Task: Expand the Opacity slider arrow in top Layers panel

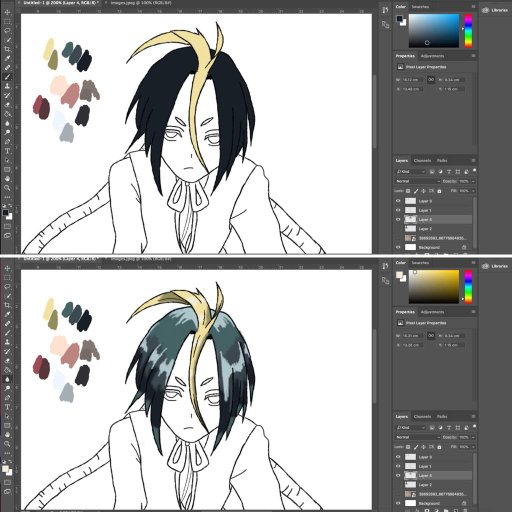Action: click(473, 181)
